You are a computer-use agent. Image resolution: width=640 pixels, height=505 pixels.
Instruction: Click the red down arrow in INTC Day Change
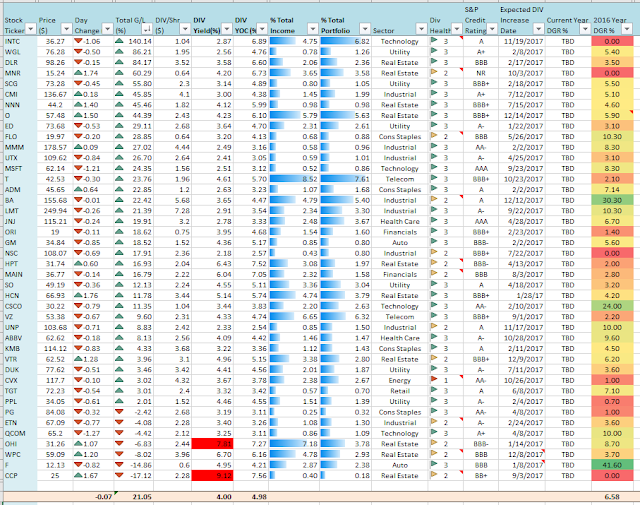[78, 41]
